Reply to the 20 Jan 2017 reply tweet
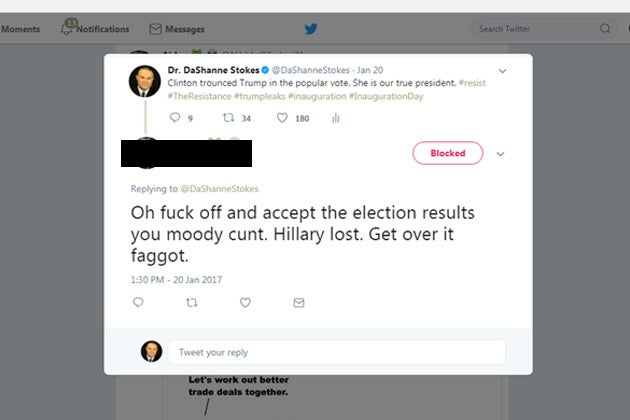The height and width of the screenshot is (420, 630). [138, 302]
